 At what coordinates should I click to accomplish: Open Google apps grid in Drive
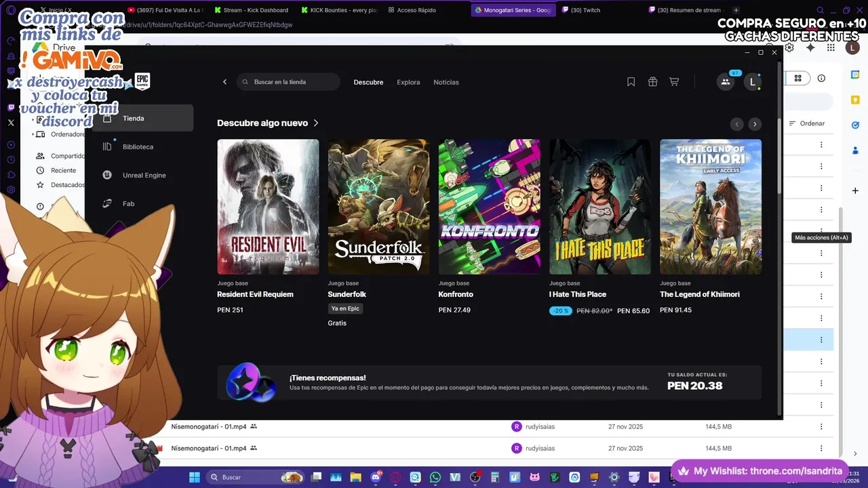click(831, 47)
